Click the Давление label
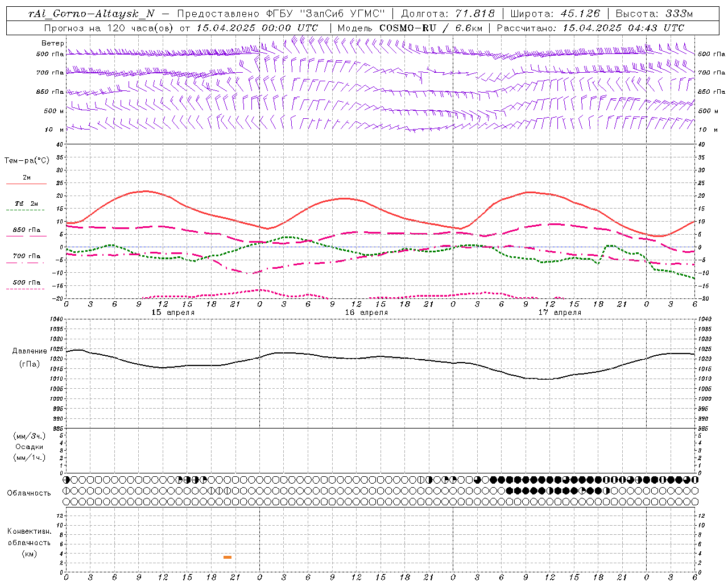 (30, 351)
